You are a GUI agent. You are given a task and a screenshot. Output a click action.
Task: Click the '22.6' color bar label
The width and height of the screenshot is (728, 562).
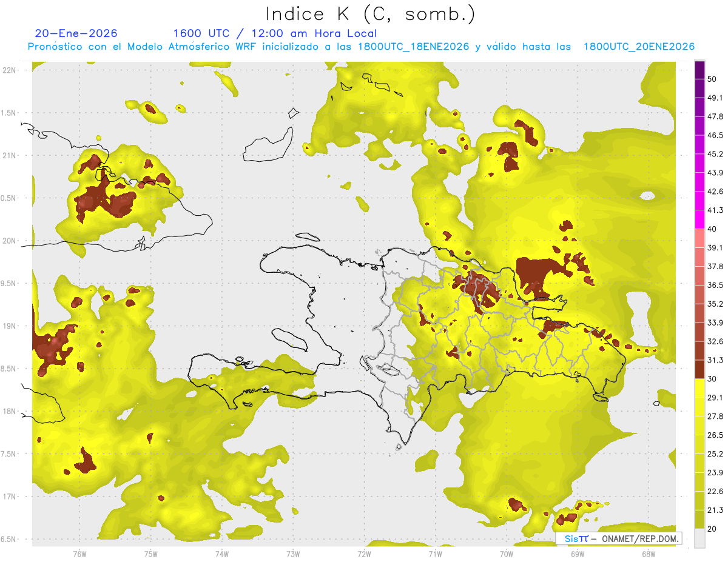pyautogui.click(x=715, y=491)
